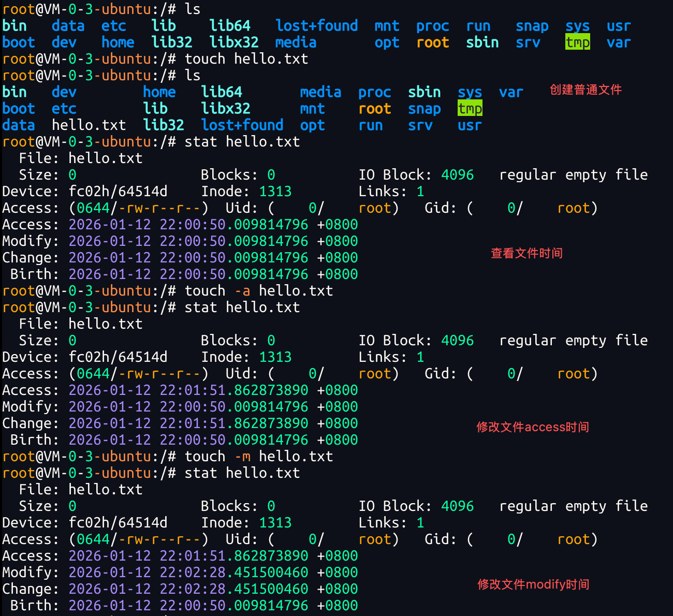Image resolution: width=673 pixels, height=616 pixels.
Task: Click the green-highlighted tmp in the second ls output
Action: pos(470,109)
